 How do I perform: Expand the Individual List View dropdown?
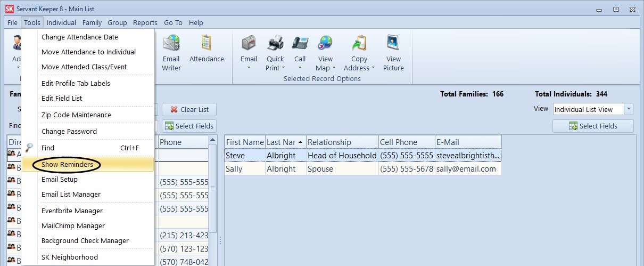[629, 109]
